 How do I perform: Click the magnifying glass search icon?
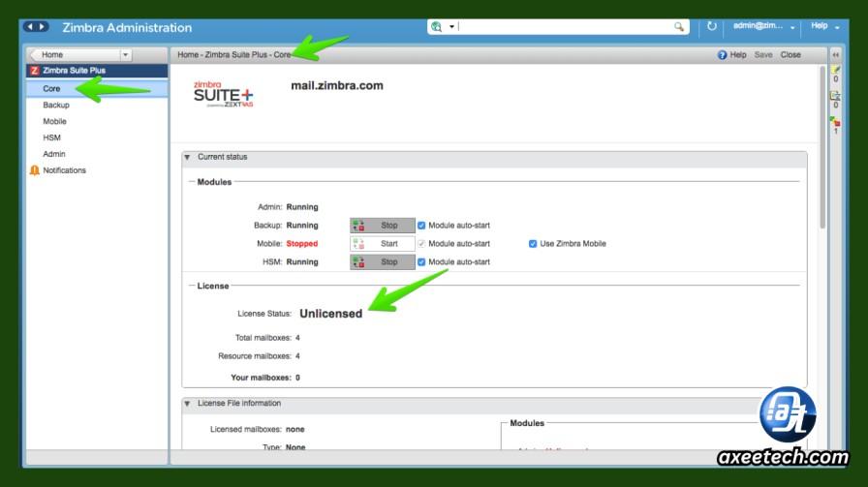coord(679,26)
